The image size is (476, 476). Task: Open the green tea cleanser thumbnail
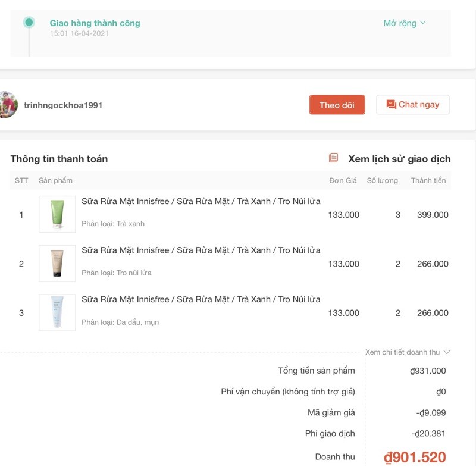[x=57, y=214]
